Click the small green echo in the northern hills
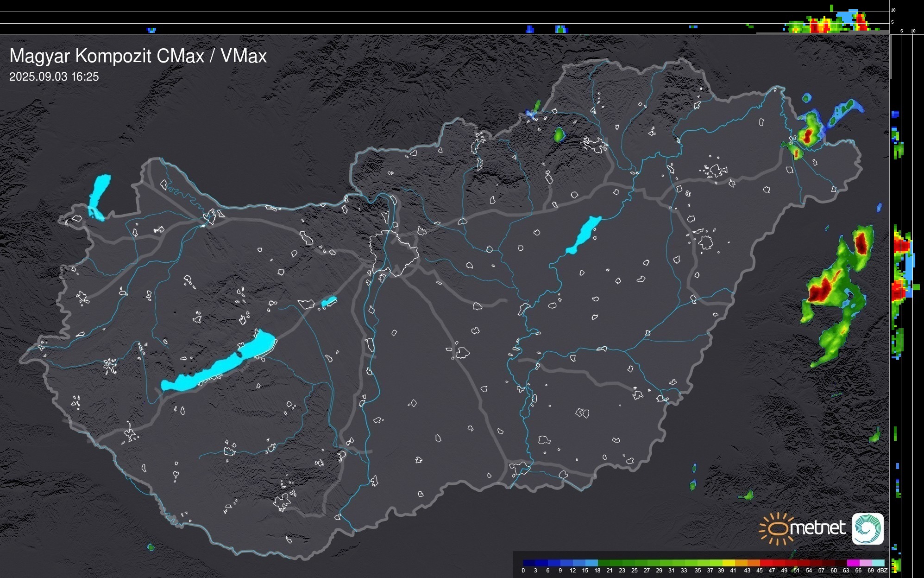 (x=559, y=134)
